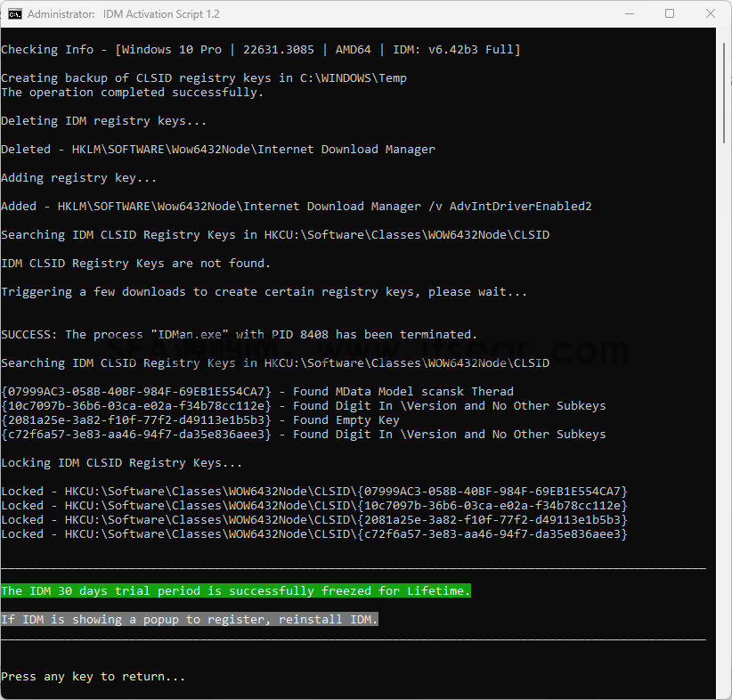Close the IDM Activation Script window
Screen dimensions: 732x700
(x=710, y=14)
